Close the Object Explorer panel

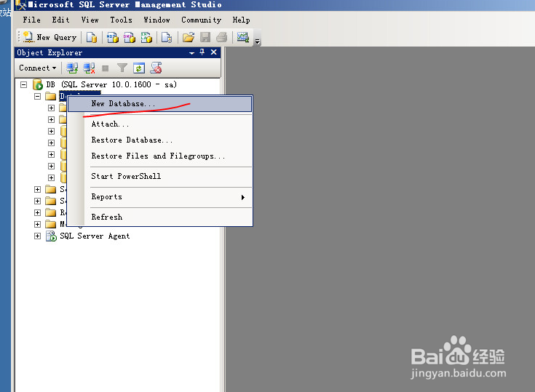tap(213, 52)
